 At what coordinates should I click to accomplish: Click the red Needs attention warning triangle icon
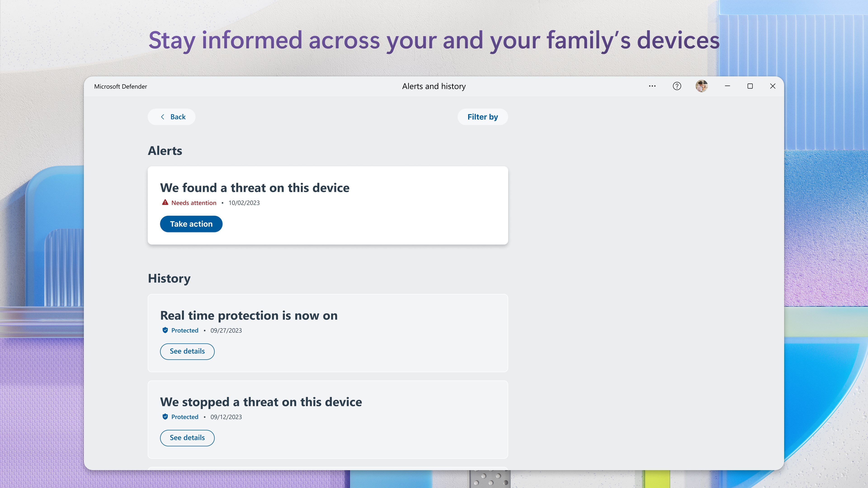coord(165,202)
